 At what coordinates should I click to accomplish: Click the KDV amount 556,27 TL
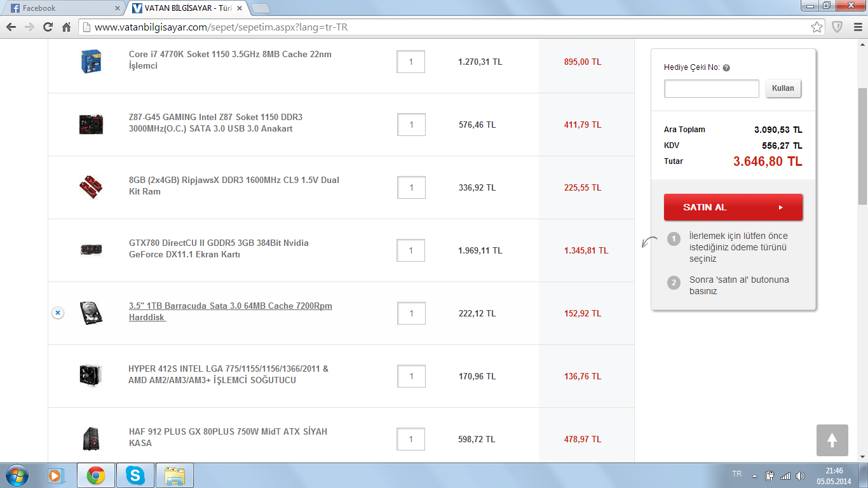point(782,146)
